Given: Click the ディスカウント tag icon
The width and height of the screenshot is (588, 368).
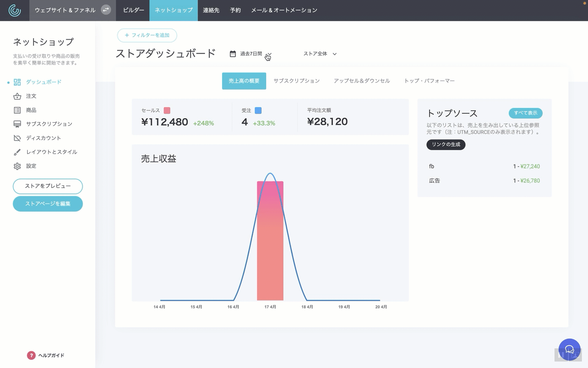Looking at the screenshot, I should 17,138.
